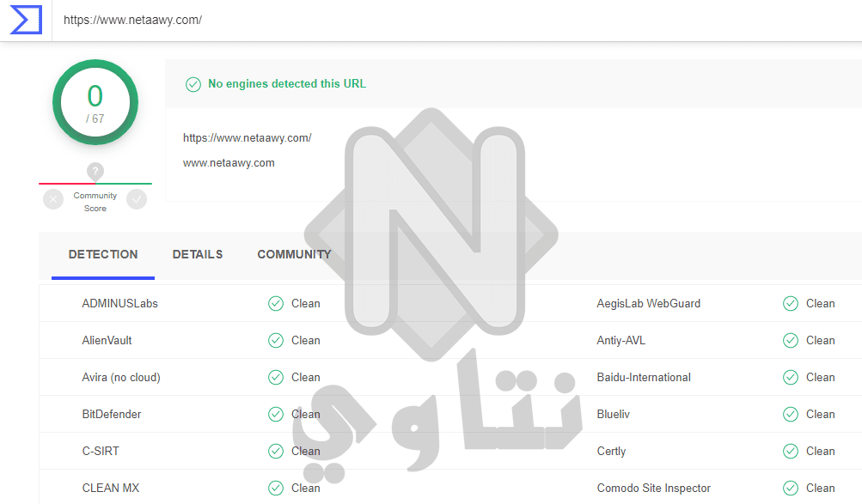Image resolution: width=862 pixels, height=504 pixels.
Task: Click the clean check icon for AlienVault
Action: coord(275,340)
